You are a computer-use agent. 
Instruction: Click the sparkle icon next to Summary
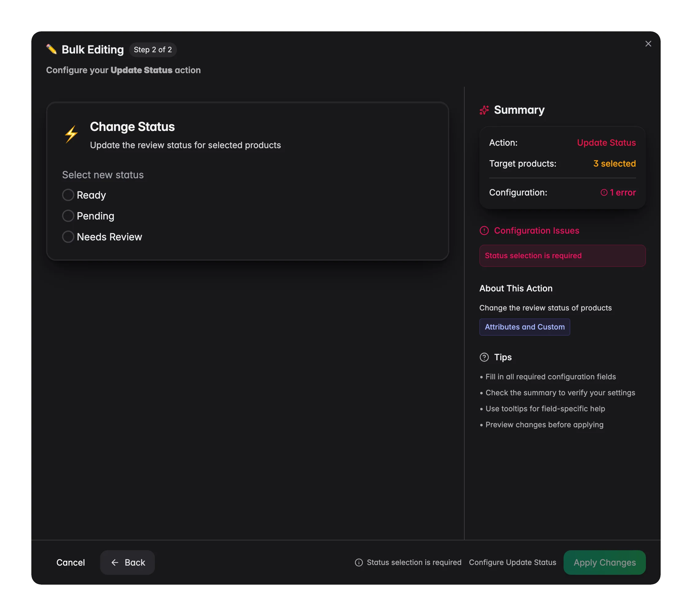coord(484,110)
